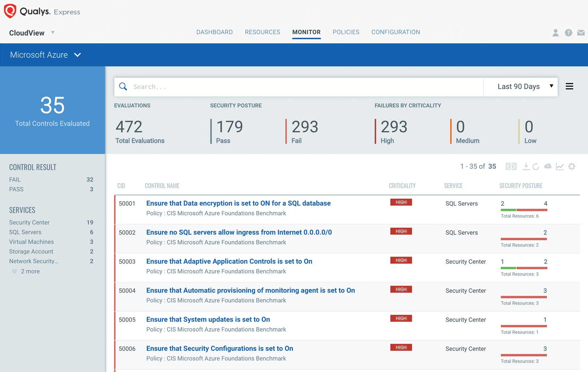The height and width of the screenshot is (372, 588).
Task: Open control 50001 SQL database encryption link
Action: (238, 203)
